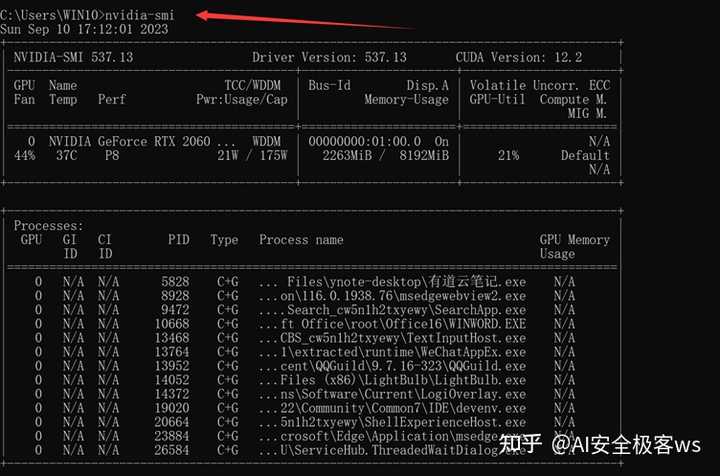Click the NVIDIA GeForce RTX 2060 name
This screenshot has height=476, width=720.
pos(129,142)
